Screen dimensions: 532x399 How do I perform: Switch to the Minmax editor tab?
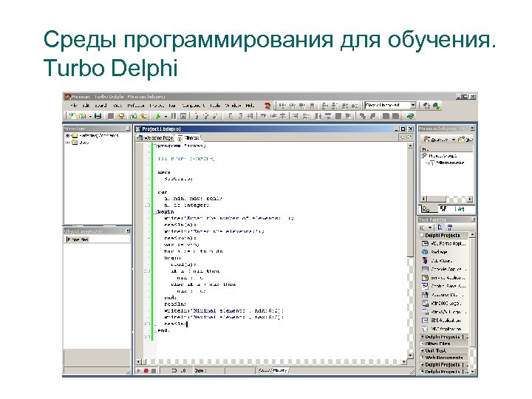188,137
